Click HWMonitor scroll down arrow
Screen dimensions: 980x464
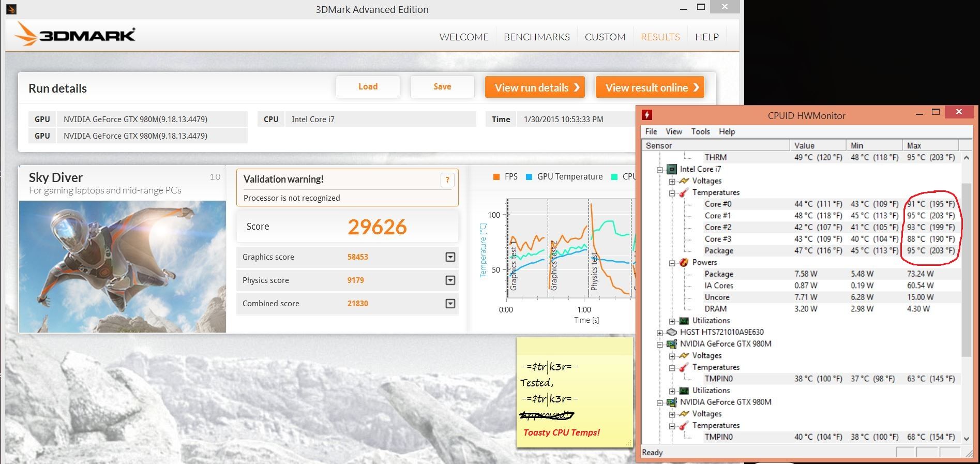967,438
